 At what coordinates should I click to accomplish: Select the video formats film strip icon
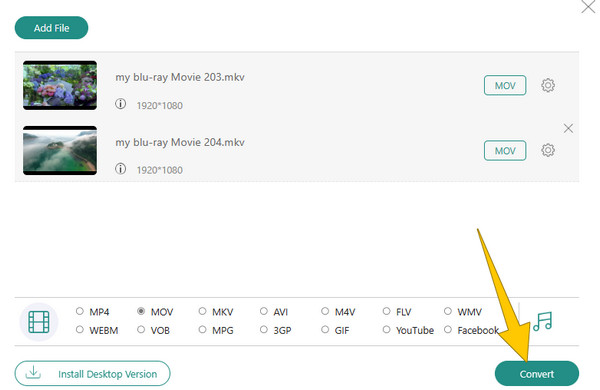pyautogui.click(x=39, y=321)
